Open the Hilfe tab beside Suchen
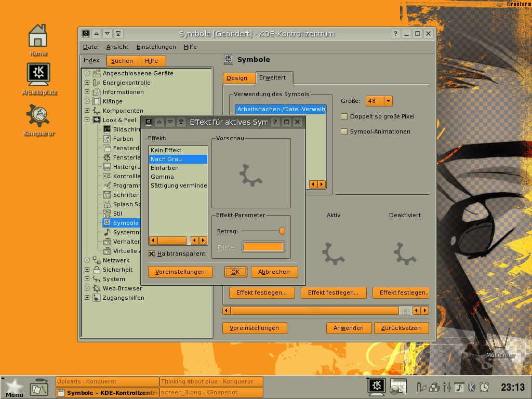The image size is (532, 399). tap(153, 61)
